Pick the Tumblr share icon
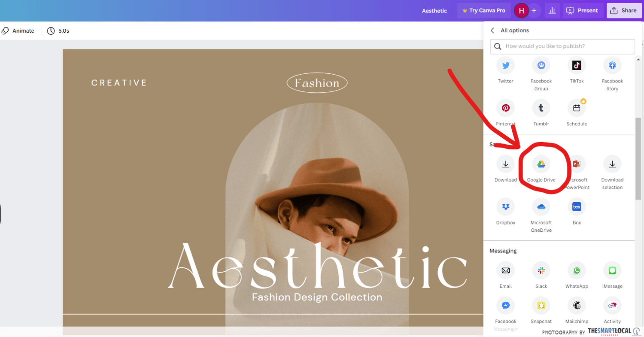644x337 pixels. [x=541, y=108]
